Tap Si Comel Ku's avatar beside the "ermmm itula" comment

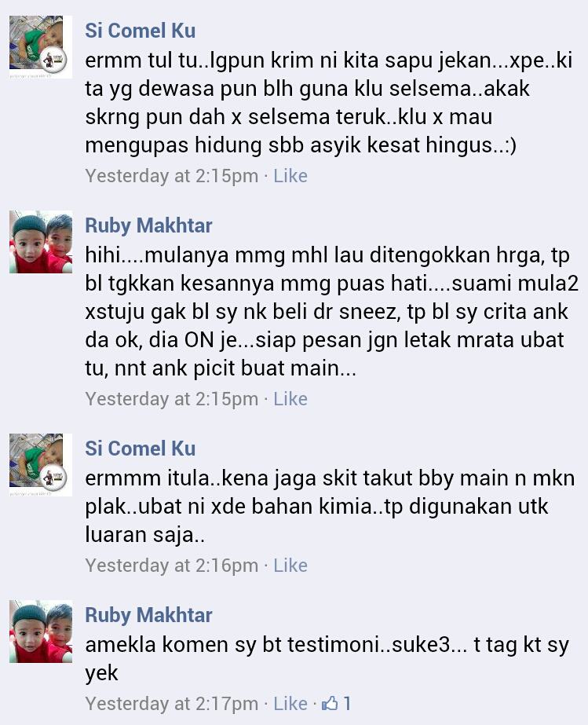[x=41, y=465]
